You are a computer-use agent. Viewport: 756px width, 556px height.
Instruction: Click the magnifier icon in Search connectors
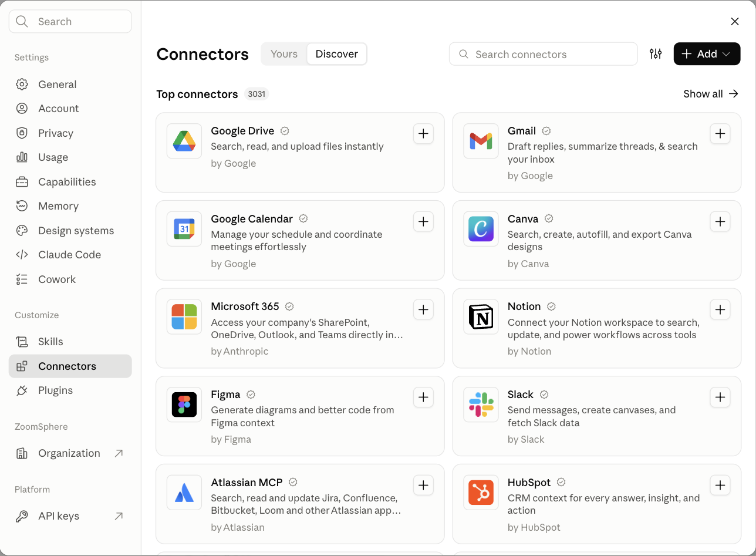[x=464, y=54]
